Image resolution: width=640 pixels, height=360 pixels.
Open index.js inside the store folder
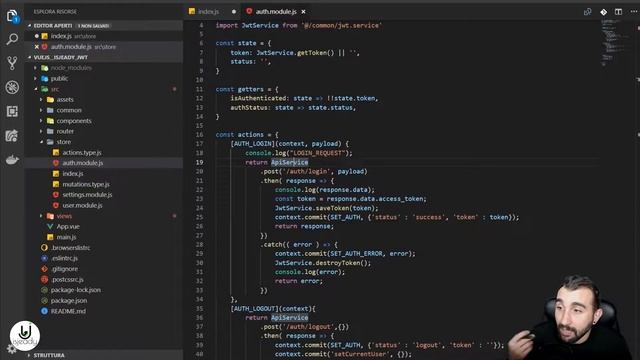(73, 173)
